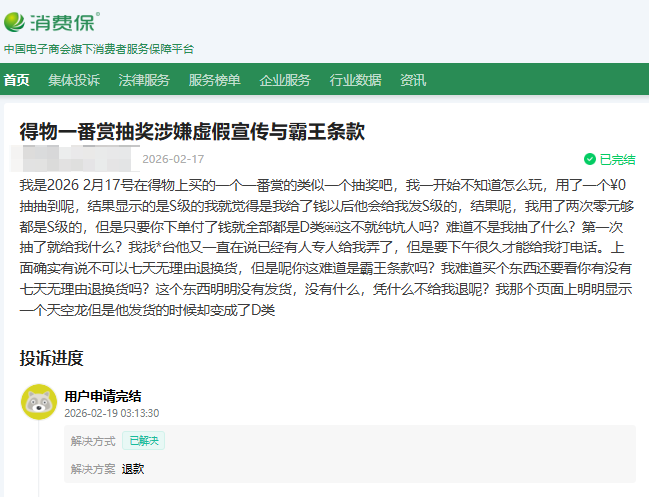Click the 2026-02-17 complaint date
Image resolution: width=649 pixels, height=497 pixels.
(x=173, y=158)
